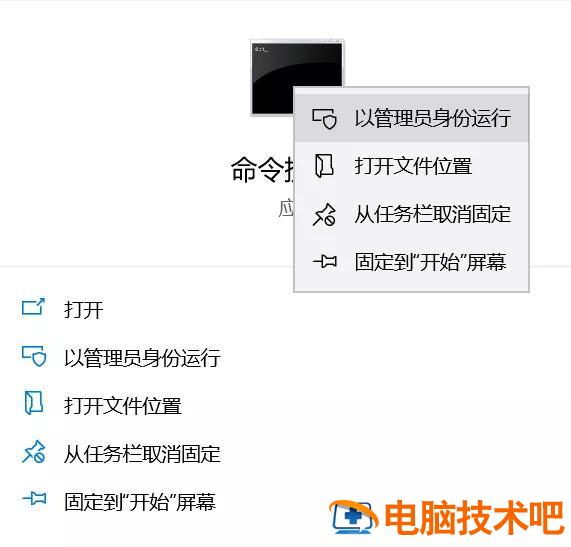The image size is (571, 547).
Task: Click the shield icon in the context menu
Action: (x=324, y=119)
